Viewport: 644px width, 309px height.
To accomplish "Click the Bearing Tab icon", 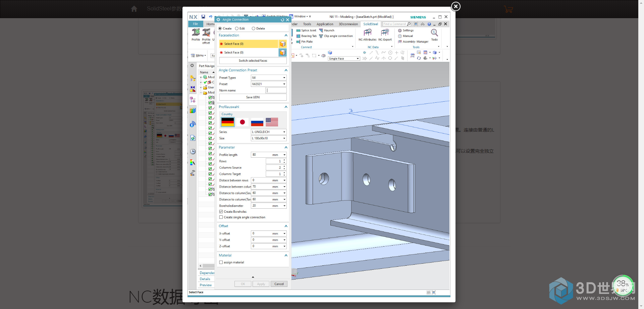I will [x=299, y=36].
